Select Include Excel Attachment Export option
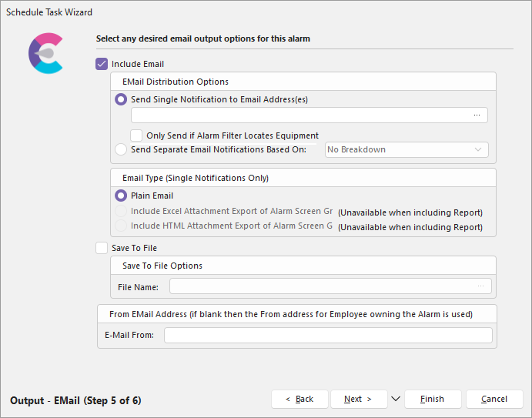The width and height of the screenshot is (532, 418). [x=120, y=211]
